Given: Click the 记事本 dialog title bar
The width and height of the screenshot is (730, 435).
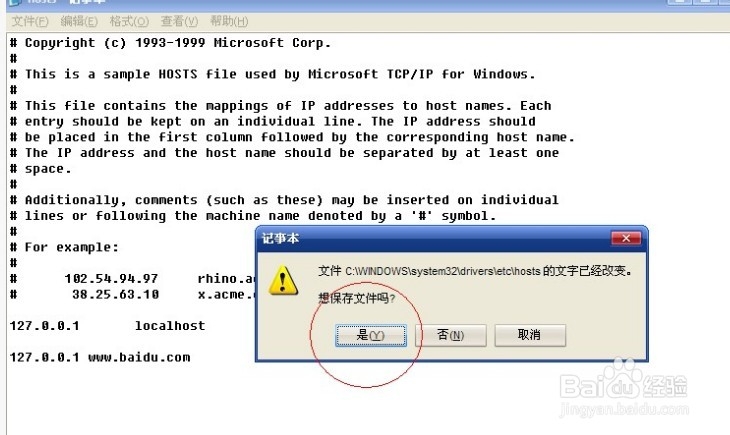Looking at the screenshot, I should click(433, 238).
